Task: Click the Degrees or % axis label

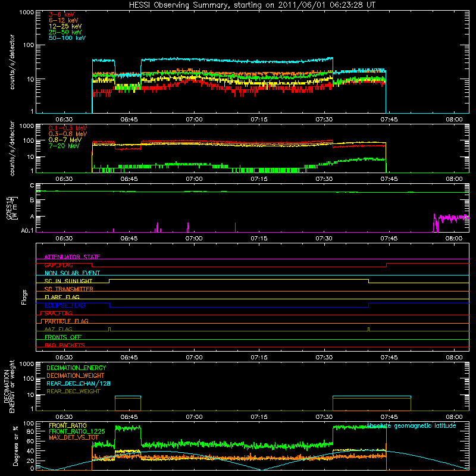Action: (15, 446)
